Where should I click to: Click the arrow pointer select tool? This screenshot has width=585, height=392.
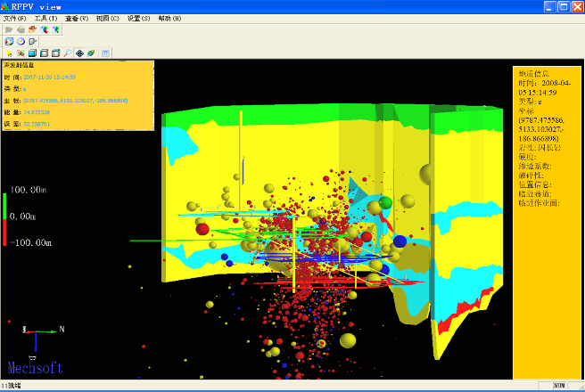(9, 53)
